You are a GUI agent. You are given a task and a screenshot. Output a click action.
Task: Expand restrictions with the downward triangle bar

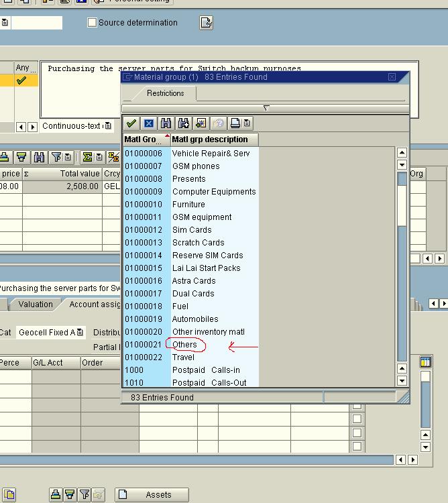(266, 108)
